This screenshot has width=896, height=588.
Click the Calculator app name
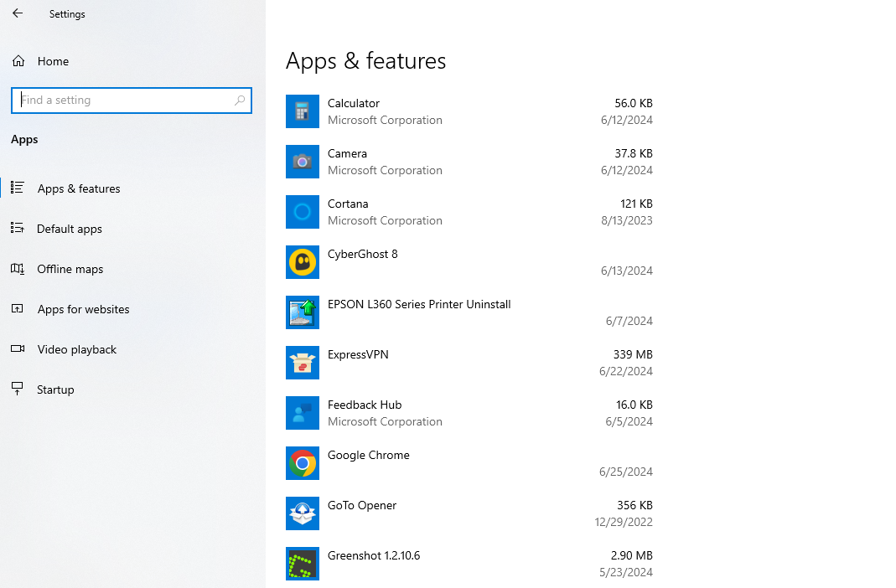[x=353, y=103]
